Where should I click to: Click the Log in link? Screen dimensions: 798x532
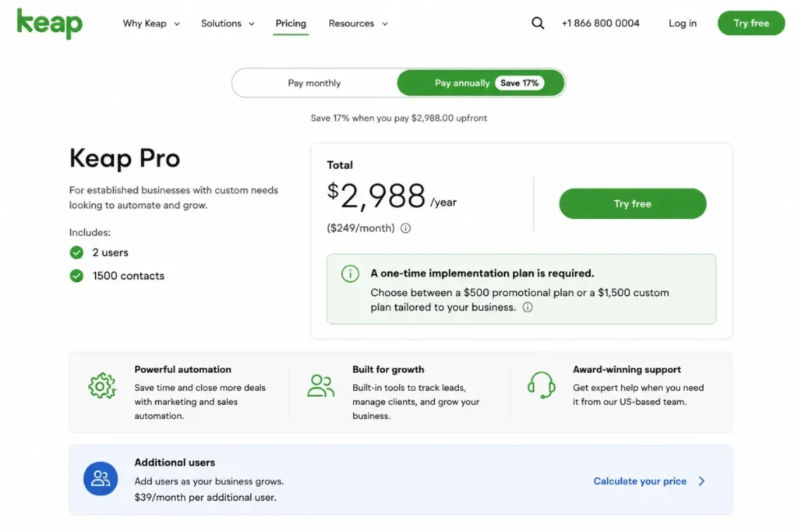coord(683,23)
